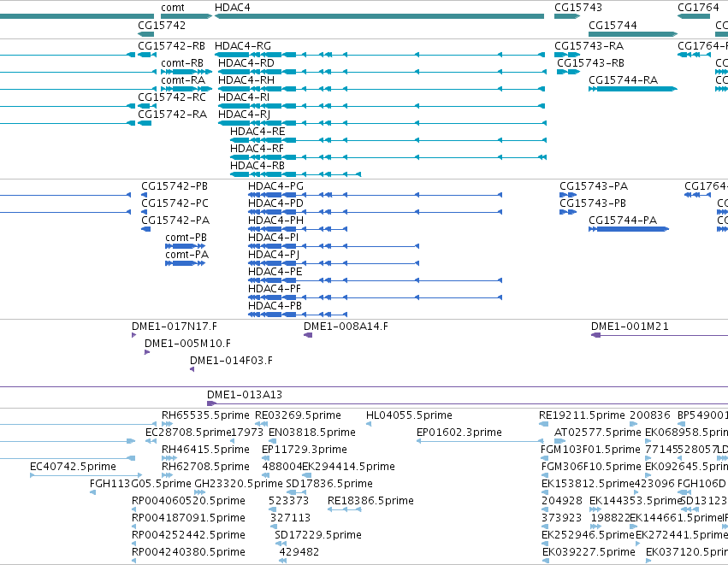Open the CG15744-PA protein label
This screenshot has height=565, width=728.
click(x=623, y=221)
